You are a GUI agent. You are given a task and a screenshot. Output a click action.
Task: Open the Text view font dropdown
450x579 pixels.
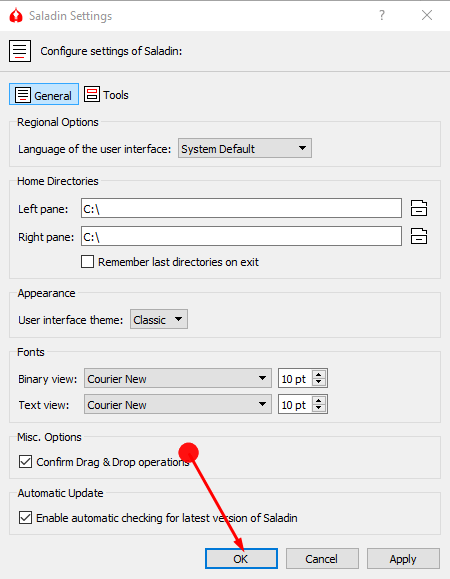click(178, 405)
